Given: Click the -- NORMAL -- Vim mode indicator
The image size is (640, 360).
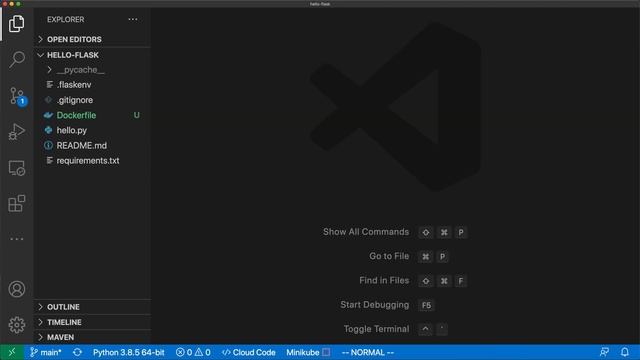Looking at the screenshot, I should pos(367,352).
